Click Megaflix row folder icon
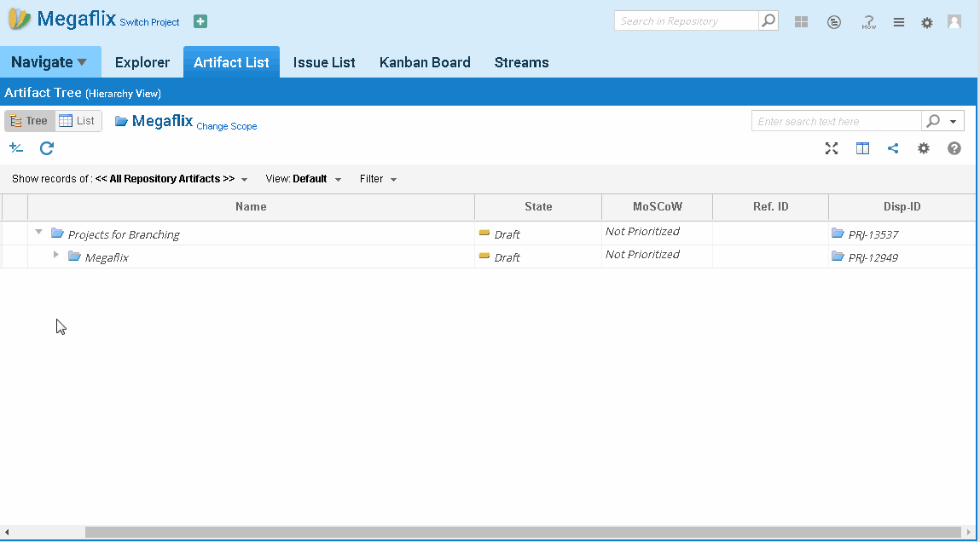 (74, 256)
